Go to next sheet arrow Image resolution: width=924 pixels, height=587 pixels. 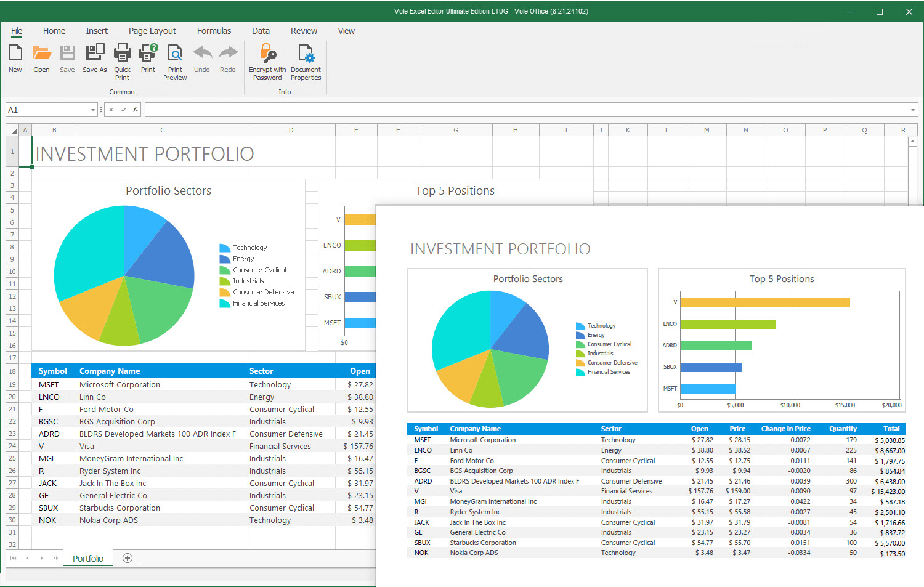(x=42, y=558)
